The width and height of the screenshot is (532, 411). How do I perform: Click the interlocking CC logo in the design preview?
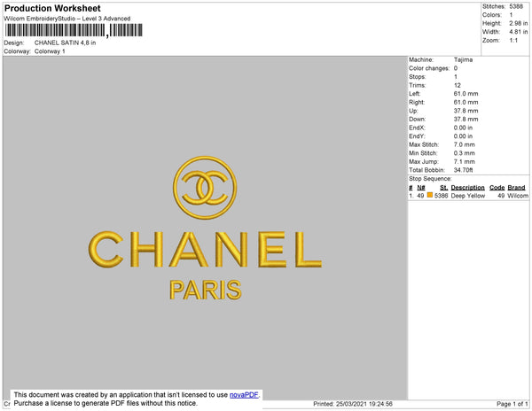pyautogui.click(x=205, y=188)
